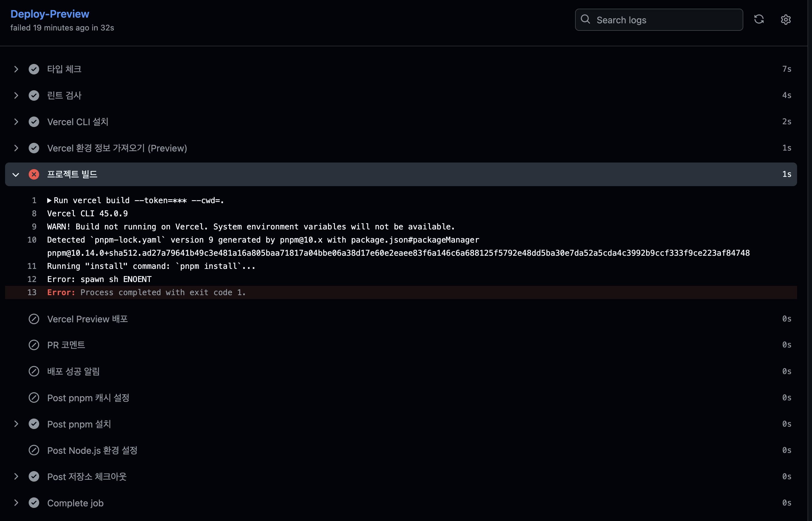
Task: Click the refresh logs icon
Action: coord(759,19)
